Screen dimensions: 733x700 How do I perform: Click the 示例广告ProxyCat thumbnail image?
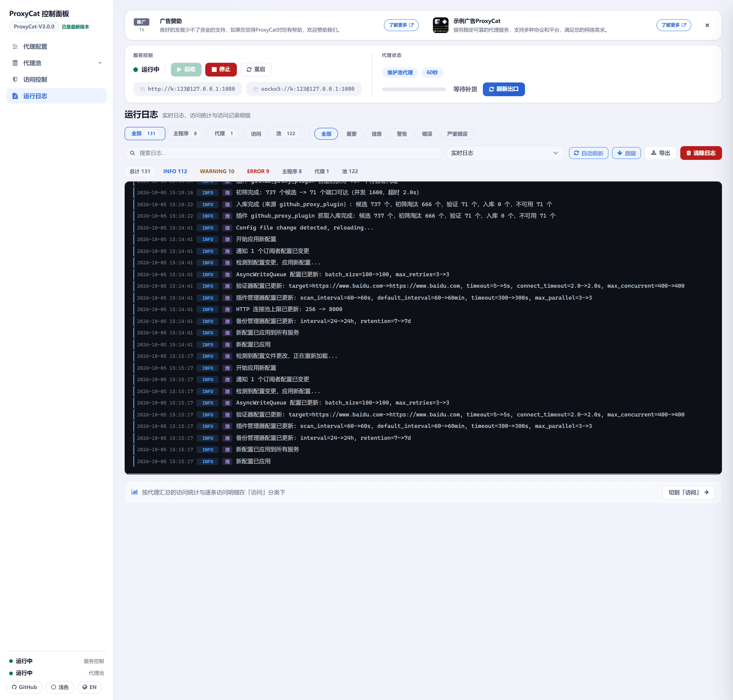click(x=440, y=25)
